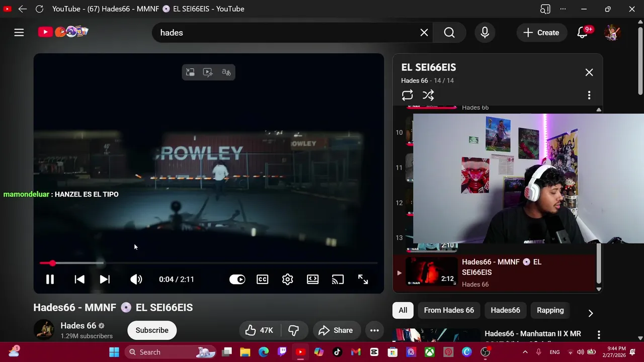
Task: Open Hades 66 channel from playlist header
Action: (415, 80)
